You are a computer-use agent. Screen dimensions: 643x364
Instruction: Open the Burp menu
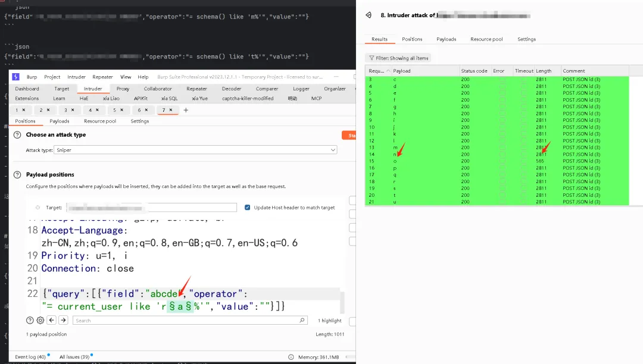32,77
